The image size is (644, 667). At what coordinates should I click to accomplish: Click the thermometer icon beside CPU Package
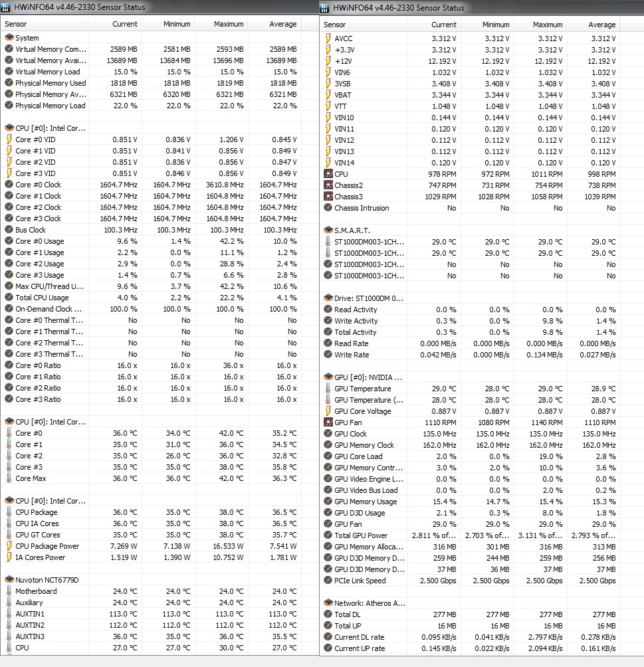(x=9, y=512)
